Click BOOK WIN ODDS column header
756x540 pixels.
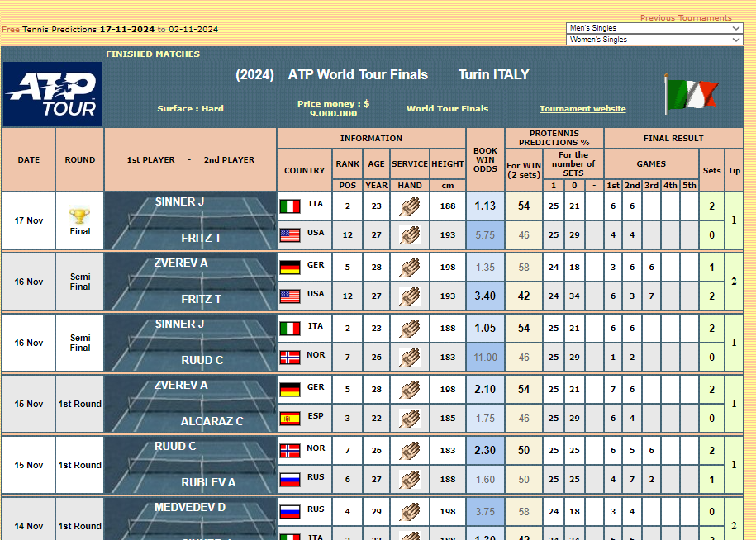(485, 160)
